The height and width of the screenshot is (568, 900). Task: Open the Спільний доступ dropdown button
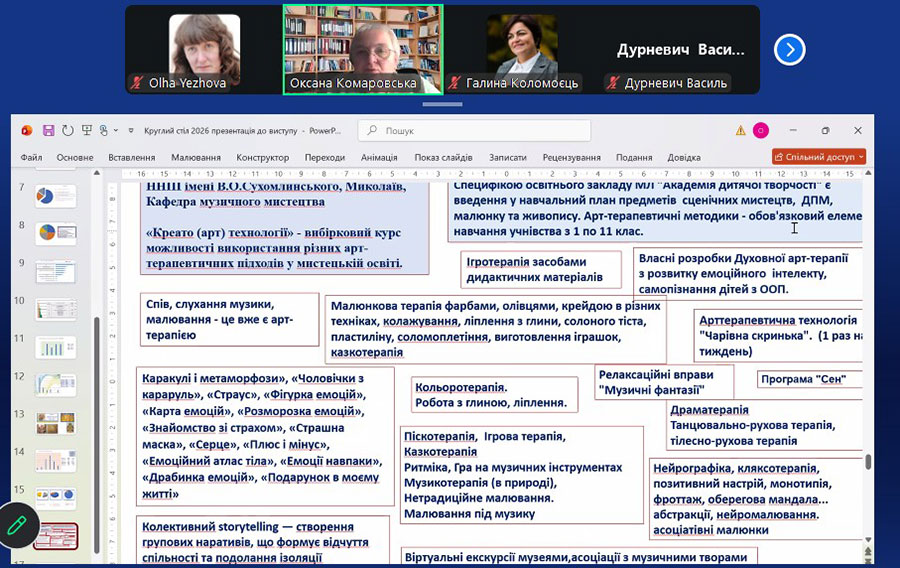[819, 157]
